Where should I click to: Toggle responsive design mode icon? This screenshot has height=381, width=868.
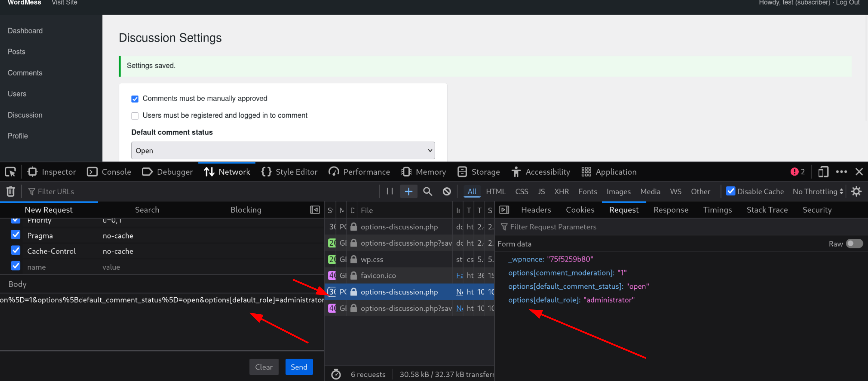pyautogui.click(x=822, y=172)
